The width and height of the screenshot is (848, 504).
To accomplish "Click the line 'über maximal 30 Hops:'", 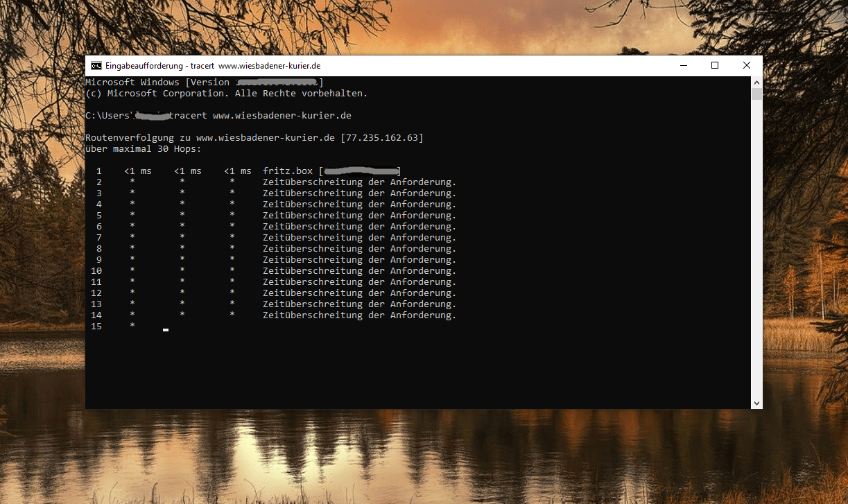I will 143,148.
